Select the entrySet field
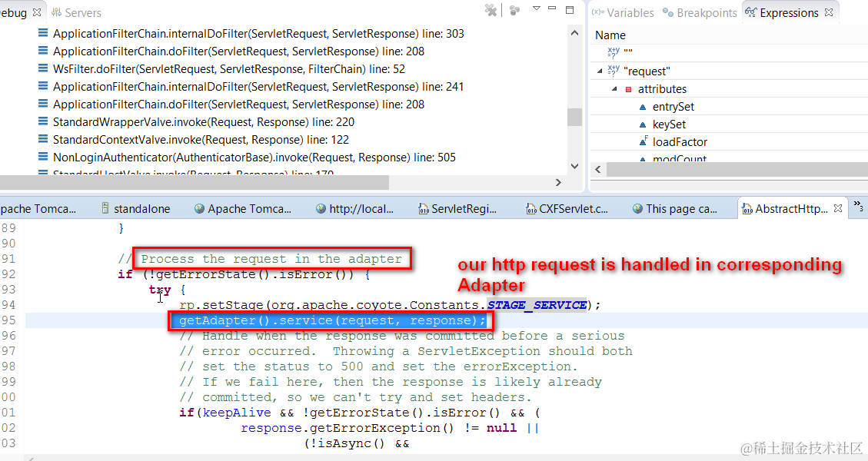This screenshot has width=868, height=461. coord(673,107)
